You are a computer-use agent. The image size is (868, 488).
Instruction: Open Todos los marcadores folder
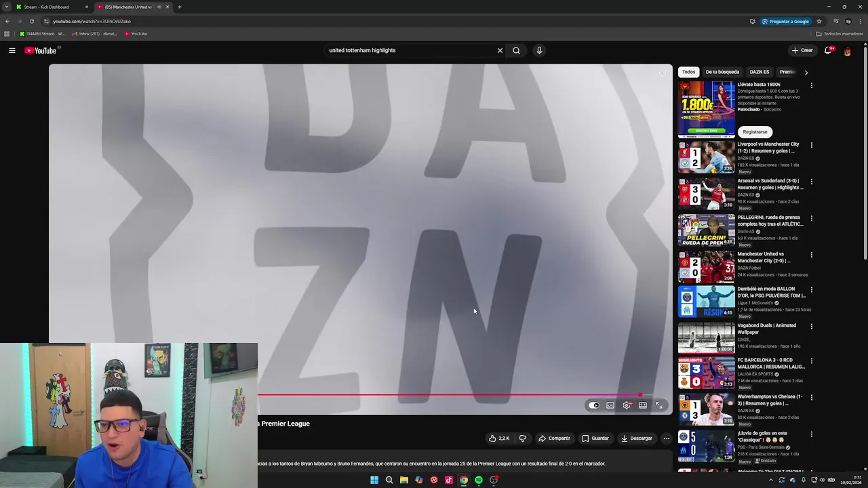pos(840,34)
